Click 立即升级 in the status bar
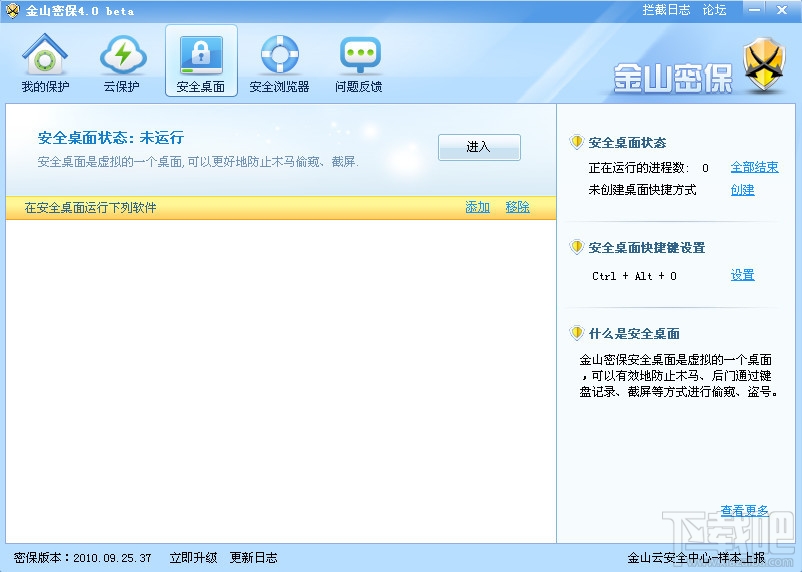The height and width of the screenshot is (572, 802). 193,557
